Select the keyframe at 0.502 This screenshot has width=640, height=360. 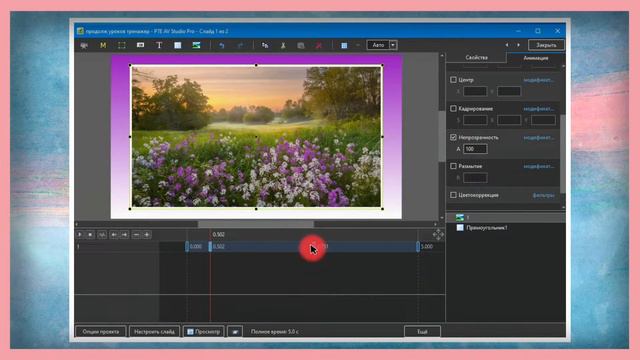tap(210, 246)
